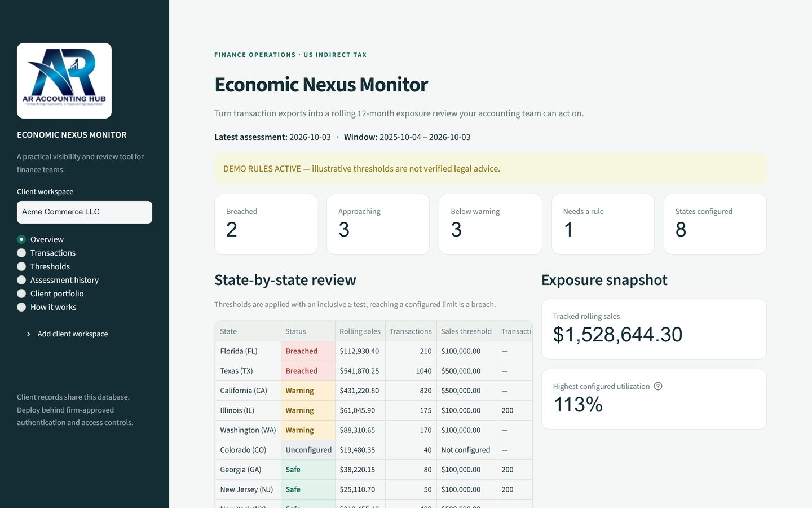Click the $61,045.90 rolling sales cell
The height and width of the screenshot is (508, 812).
(x=360, y=410)
